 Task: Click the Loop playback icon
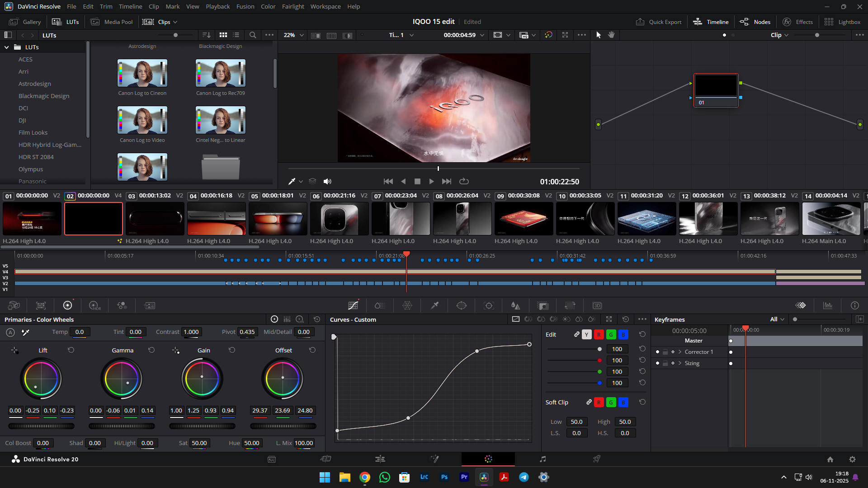click(464, 181)
